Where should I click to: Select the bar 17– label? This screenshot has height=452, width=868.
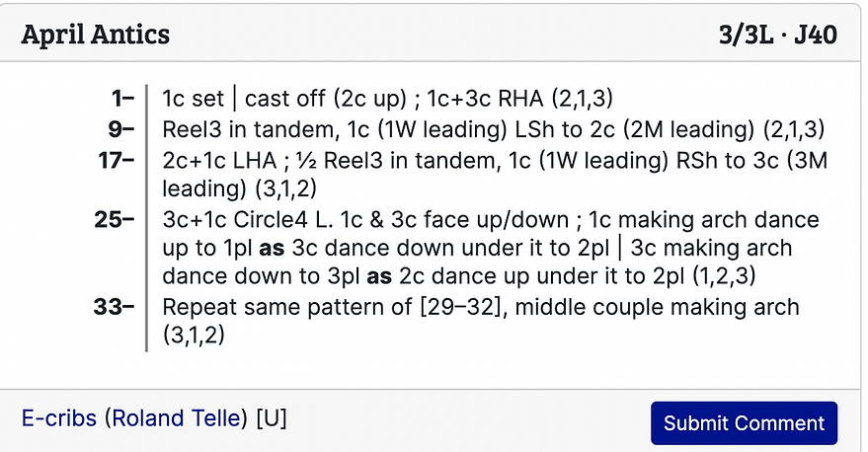[x=117, y=159]
